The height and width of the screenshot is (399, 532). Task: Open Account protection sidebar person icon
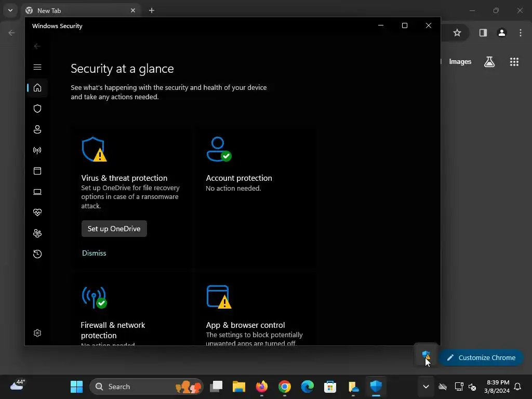point(37,129)
